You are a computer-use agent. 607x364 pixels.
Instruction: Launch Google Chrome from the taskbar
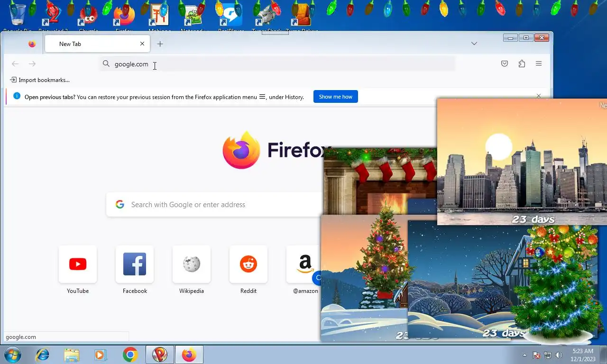130,355
